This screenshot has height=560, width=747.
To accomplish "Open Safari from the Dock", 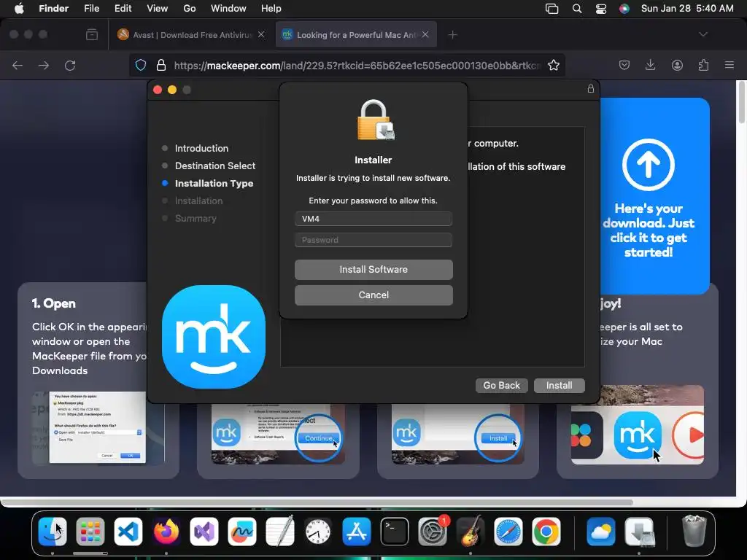I will coord(508,532).
